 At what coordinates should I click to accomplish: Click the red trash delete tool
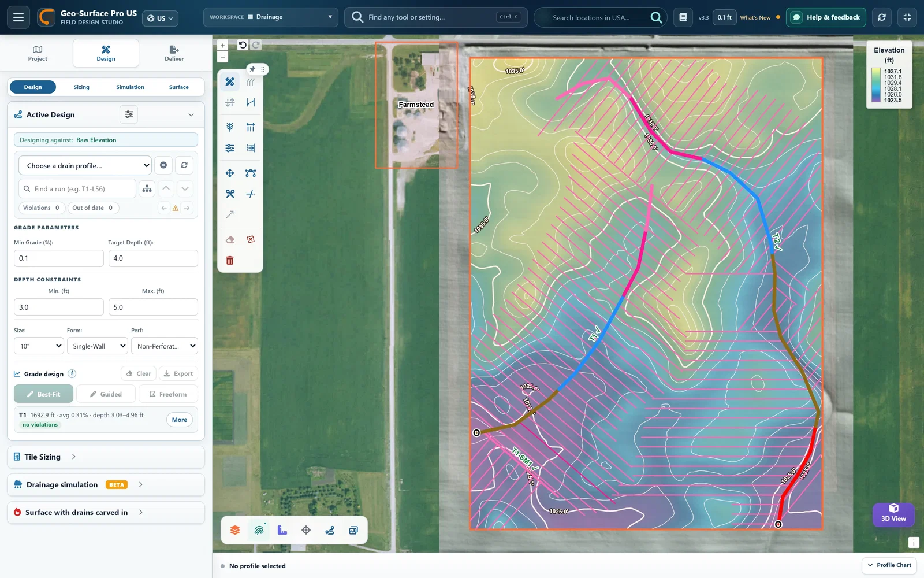(230, 261)
